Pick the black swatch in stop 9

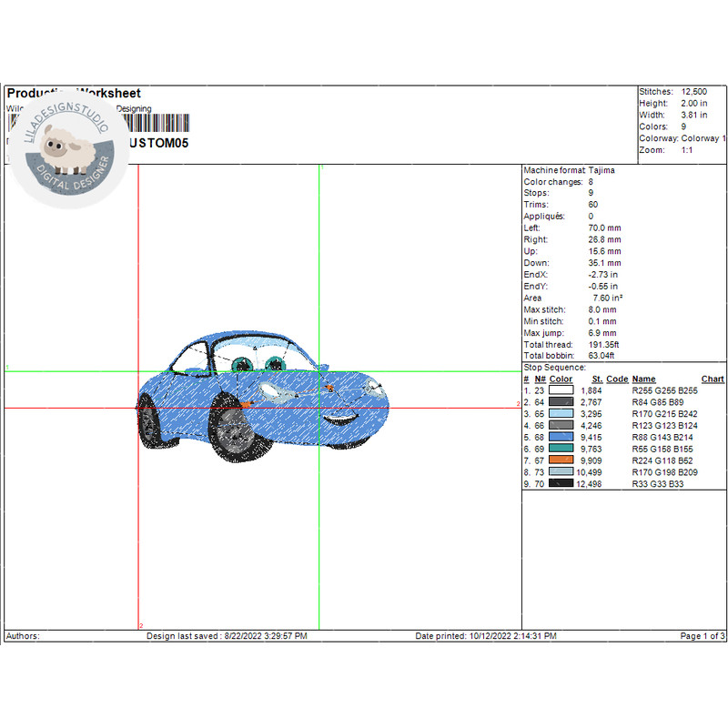pos(561,485)
